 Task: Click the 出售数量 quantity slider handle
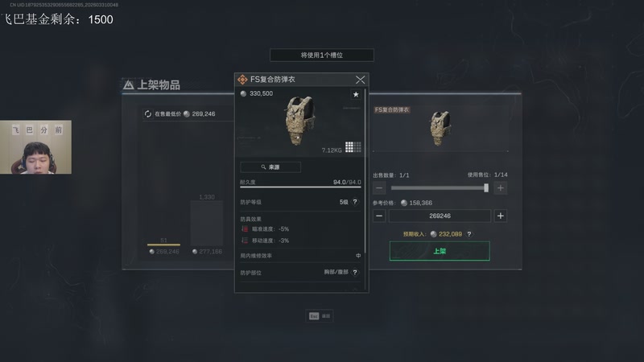click(486, 188)
